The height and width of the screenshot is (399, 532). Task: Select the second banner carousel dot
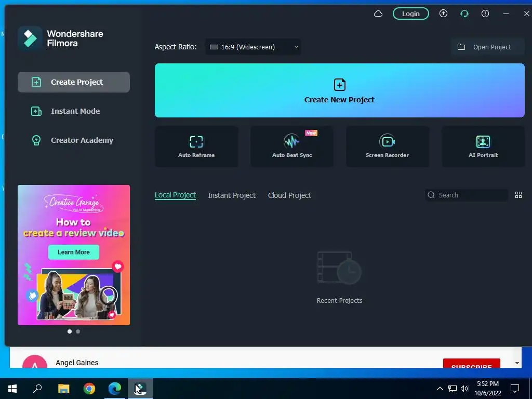(78, 331)
